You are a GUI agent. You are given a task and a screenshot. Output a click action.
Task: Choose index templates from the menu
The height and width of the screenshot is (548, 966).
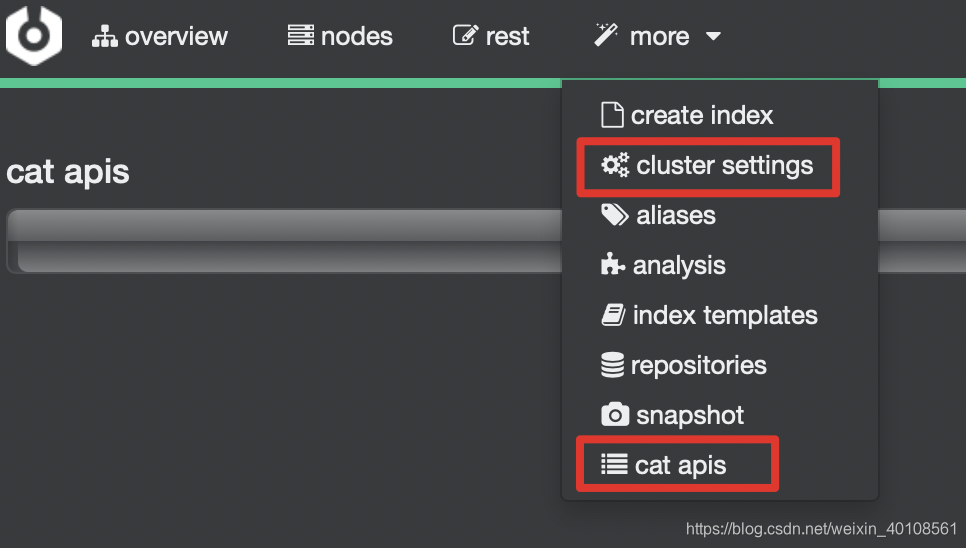coord(709,315)
